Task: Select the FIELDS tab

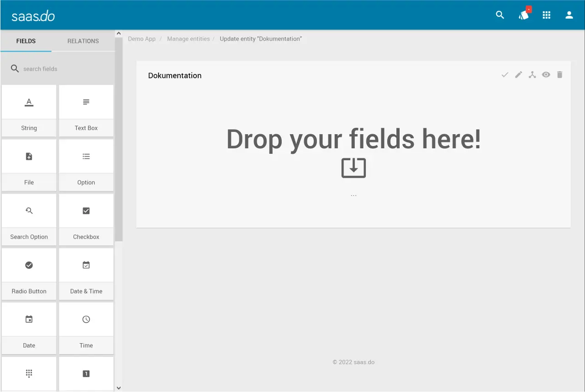Action: pyautogui.click(x=26, y=41)
